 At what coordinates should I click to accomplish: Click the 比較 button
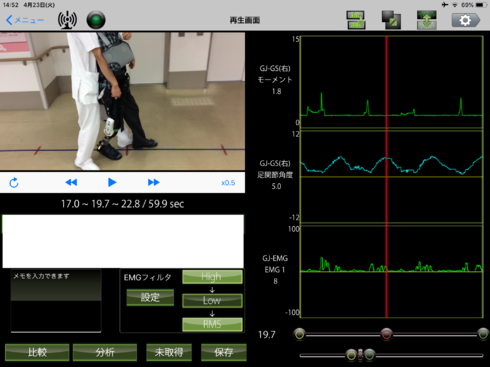tap(37, 352)
